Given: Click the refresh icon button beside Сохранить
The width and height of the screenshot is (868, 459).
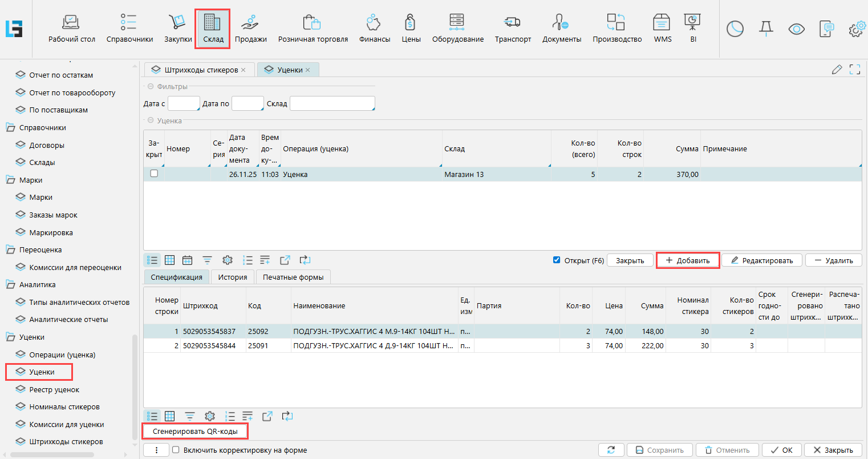Looking at the screenshot, I should click(611, 450).
